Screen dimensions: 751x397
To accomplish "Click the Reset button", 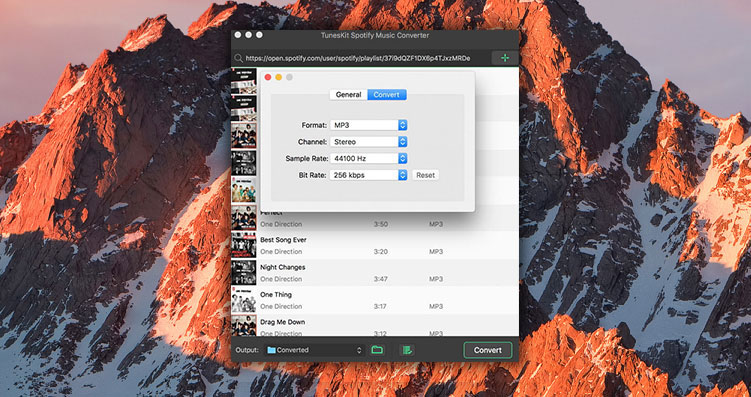I will (425, 175).
